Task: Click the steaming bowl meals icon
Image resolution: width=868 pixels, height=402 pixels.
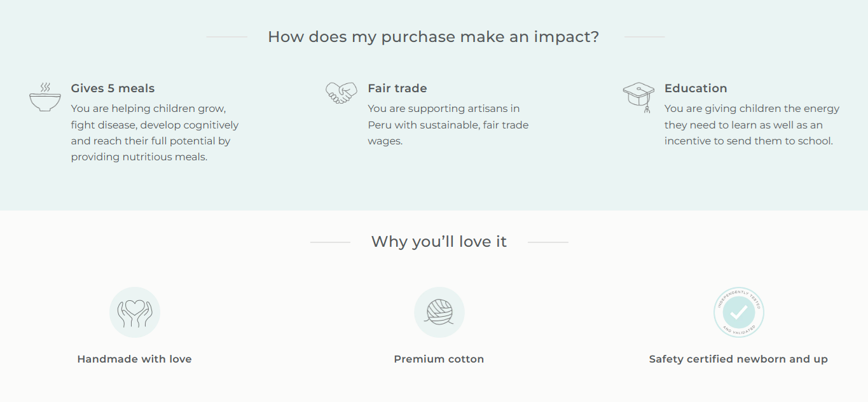Action: pyautogui.click(x=45, y=98)
